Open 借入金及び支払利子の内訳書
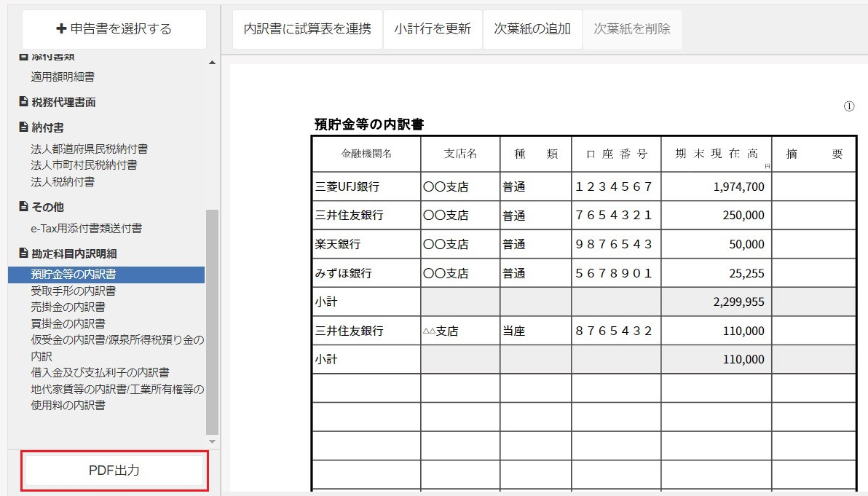868x496 pixels. [x=100, y=373]
